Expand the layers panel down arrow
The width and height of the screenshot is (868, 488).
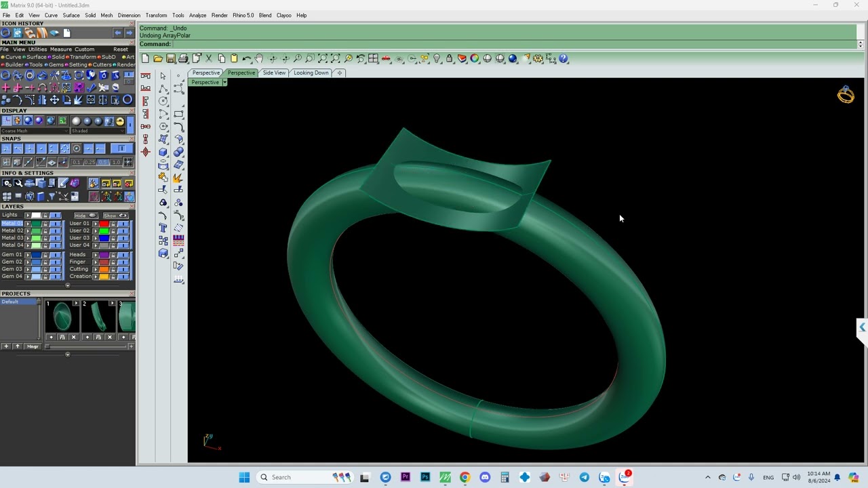click(x=68, y=285)
